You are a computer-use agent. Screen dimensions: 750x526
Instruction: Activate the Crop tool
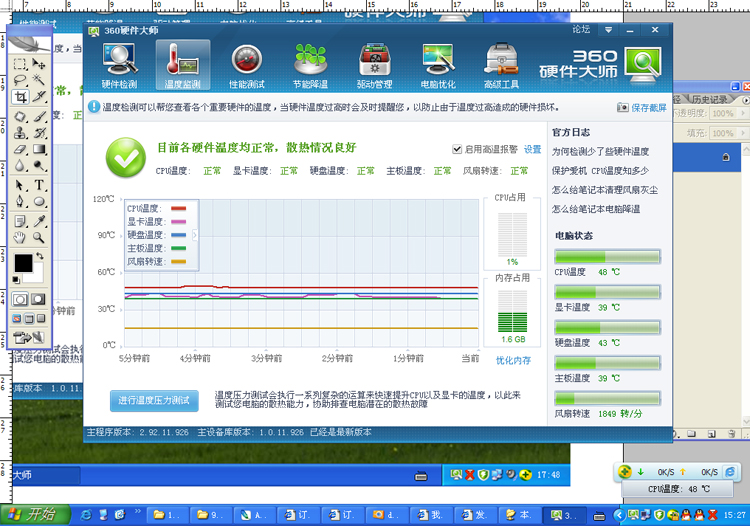tap(20, 97)
